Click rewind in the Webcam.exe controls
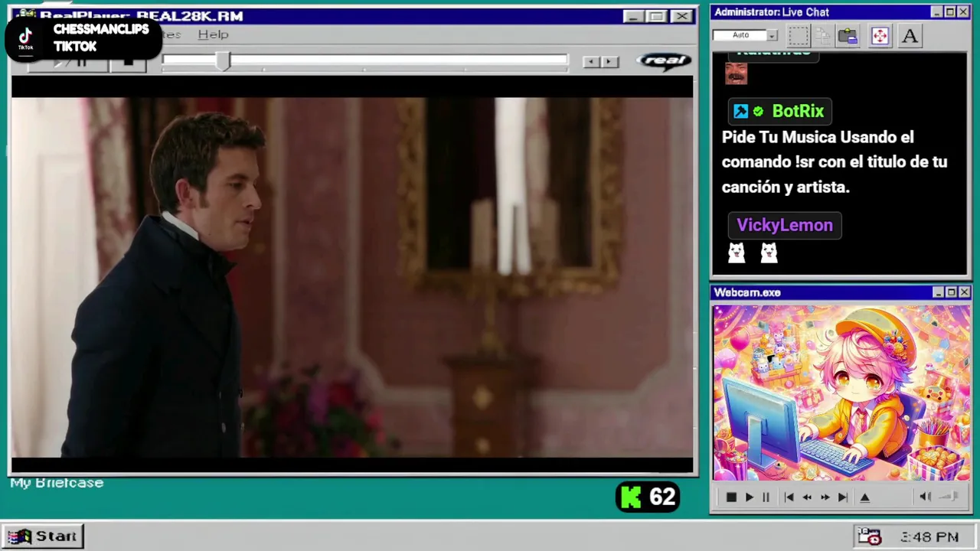Screen dimensions: 980x551 pyautogui.click(x=807, y=497)
